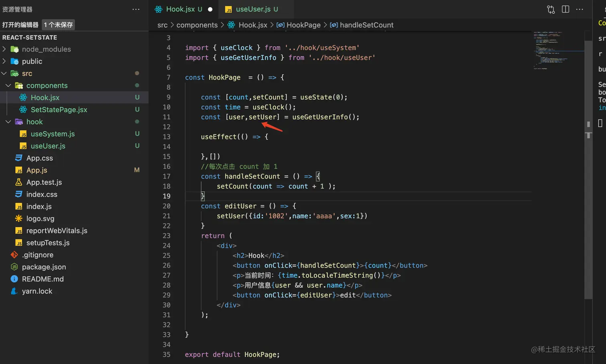Click the npm icon beside package.json

(14, 267)
